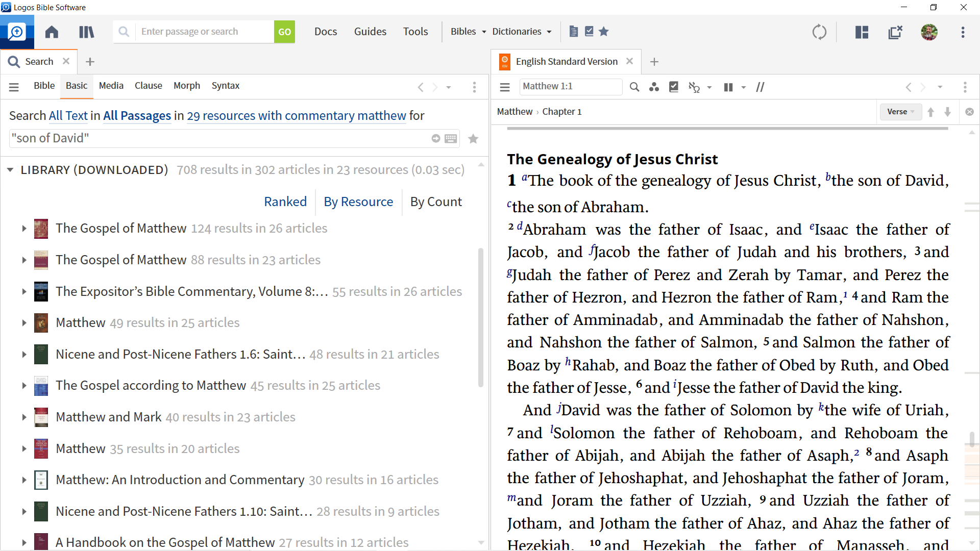Click the close all panels icon
Image resolution: width=980 pixels, height=551 pixels.
point(895,32)
